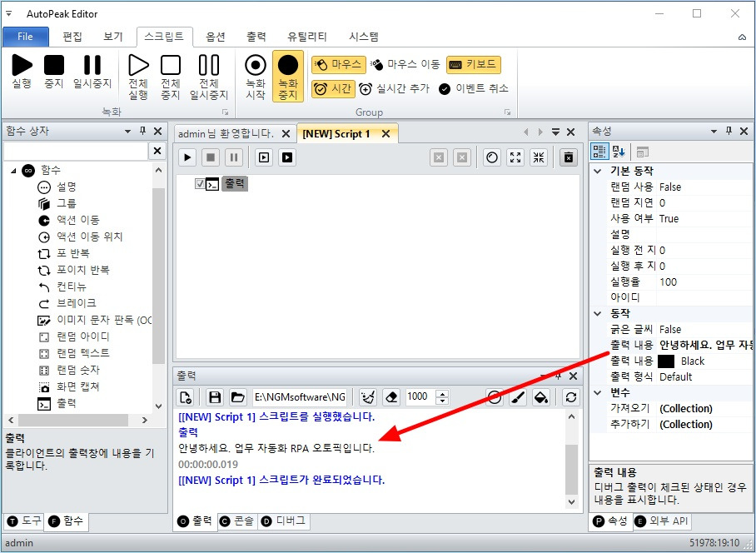
Task: Click trash delete icon in script toolbar
Action: pos(569,157)
